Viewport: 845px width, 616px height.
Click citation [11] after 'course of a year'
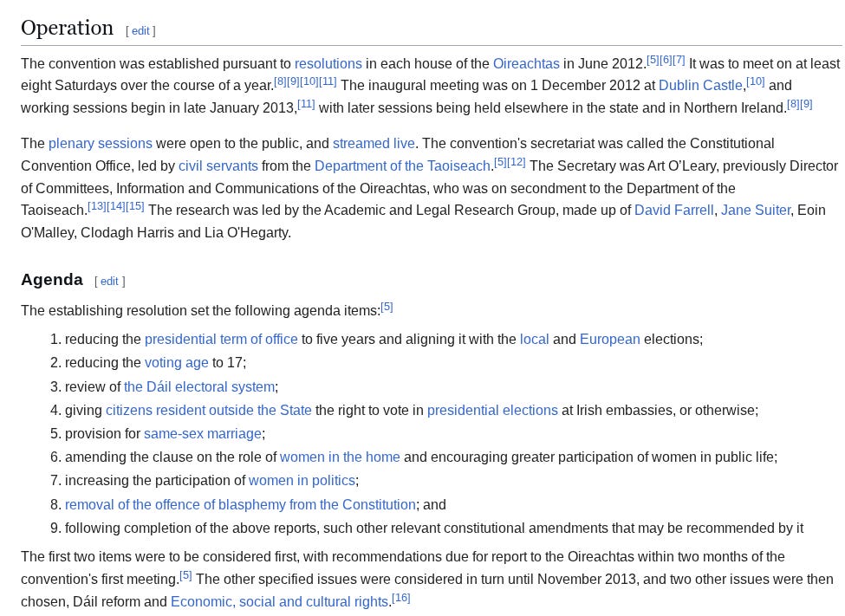tap(328, 81)
